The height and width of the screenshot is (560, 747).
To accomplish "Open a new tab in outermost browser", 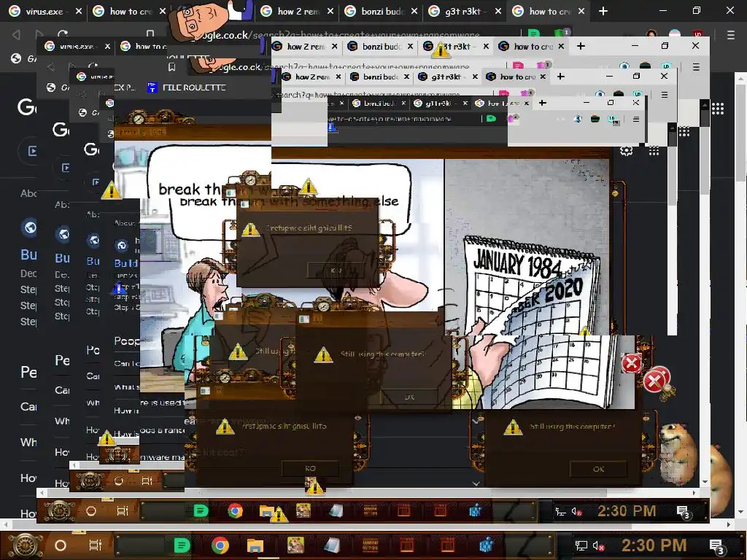I will pyautogui.click(x=603, y=11).
